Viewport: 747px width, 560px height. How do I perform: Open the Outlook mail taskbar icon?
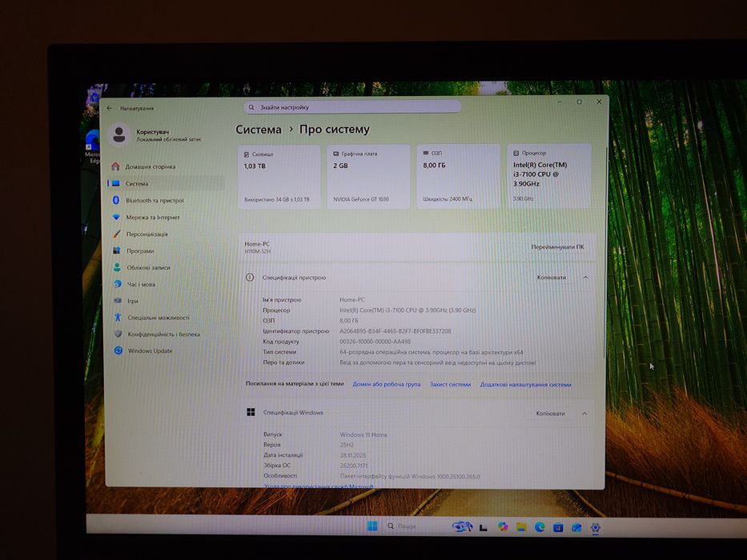[576, 527]
